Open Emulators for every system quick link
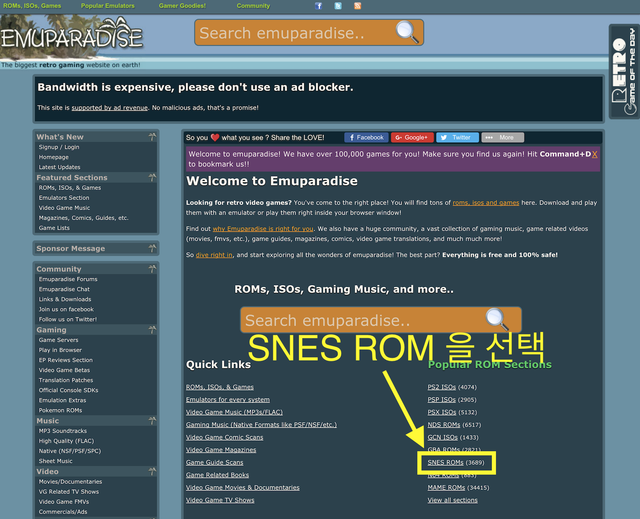Image resolution: width=640 pixels, height=519 pixels. (x=228, y=399)
